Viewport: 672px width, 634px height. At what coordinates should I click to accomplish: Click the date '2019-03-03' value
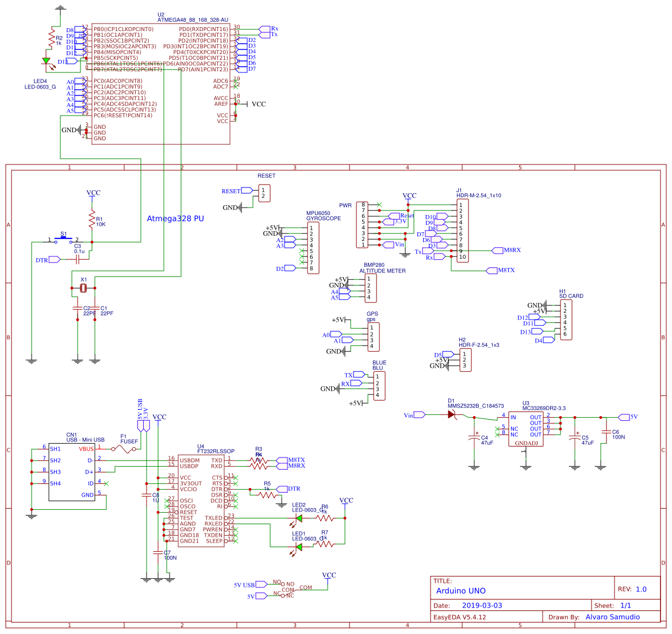(482, 605)
